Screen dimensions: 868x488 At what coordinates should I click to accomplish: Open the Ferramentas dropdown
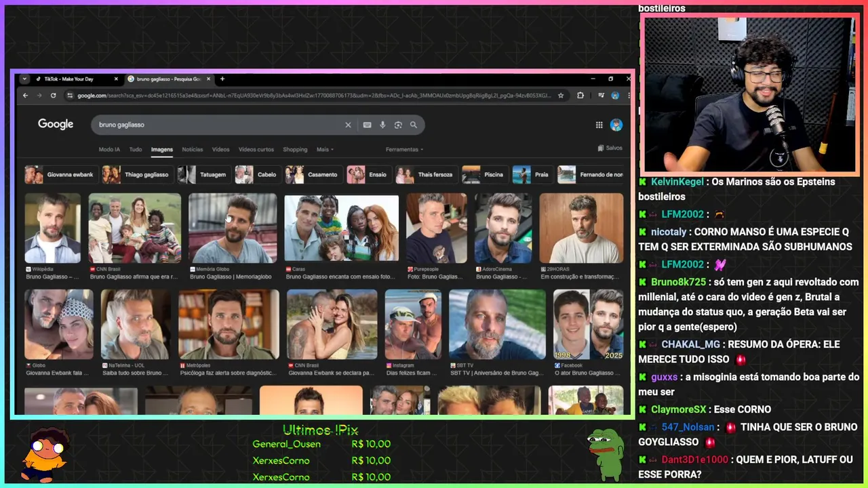[404, 149]
